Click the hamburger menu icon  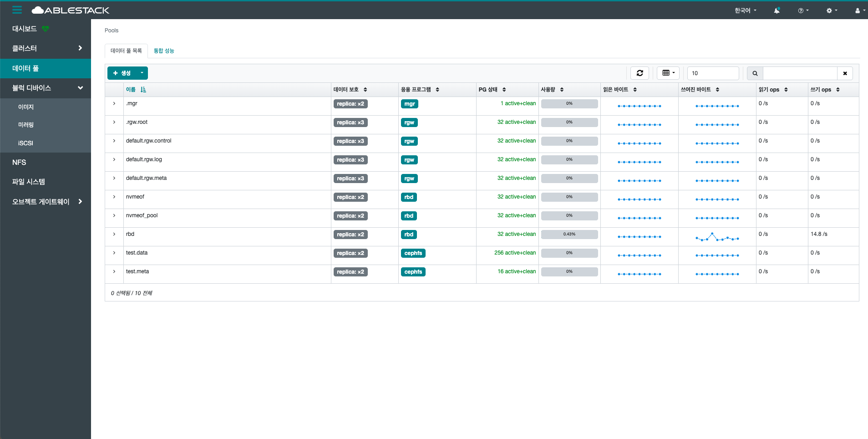click(17, 10)
